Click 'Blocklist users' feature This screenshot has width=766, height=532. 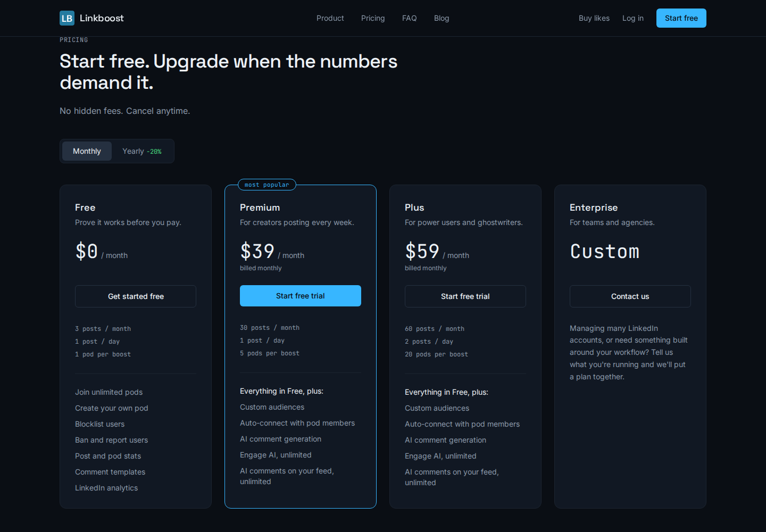[x=100, y=424]
